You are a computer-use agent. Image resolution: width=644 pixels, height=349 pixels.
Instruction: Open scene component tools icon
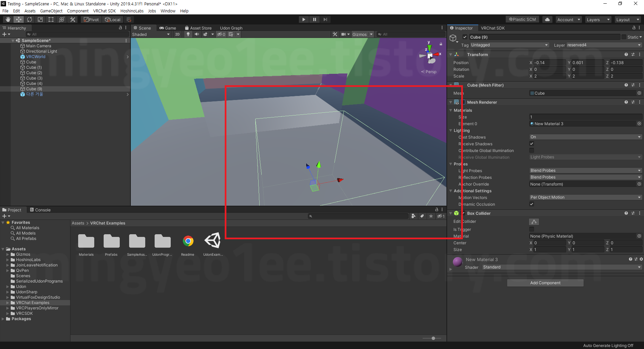coord(335,34)
